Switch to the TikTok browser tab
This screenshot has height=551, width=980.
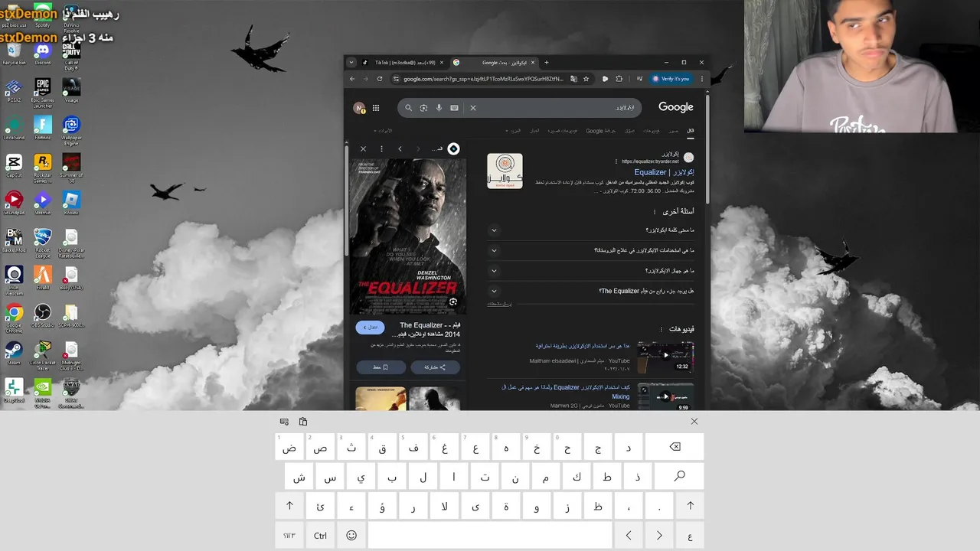(x=402, y=63)
